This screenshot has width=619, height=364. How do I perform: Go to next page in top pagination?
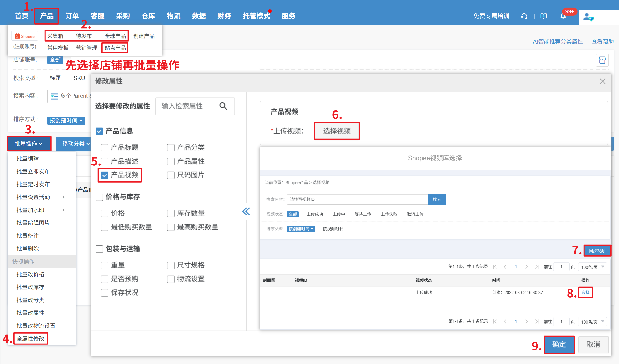tap(526, 267)
